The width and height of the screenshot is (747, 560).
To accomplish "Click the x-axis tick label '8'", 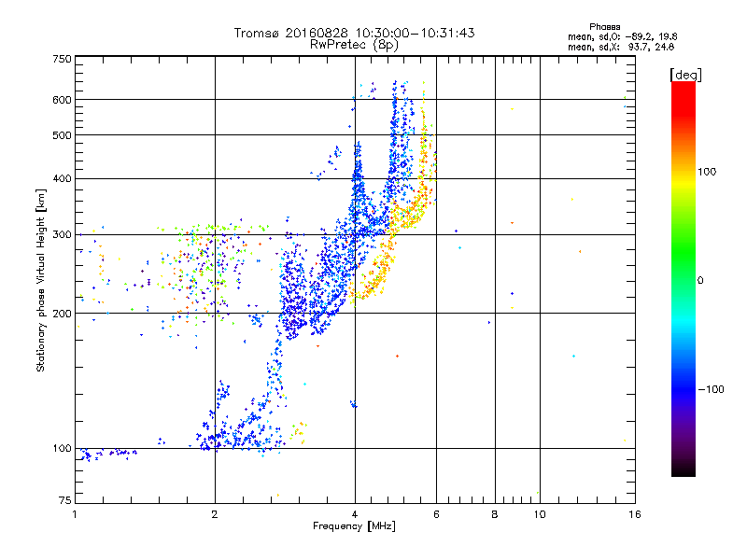I will pos(495,514).
